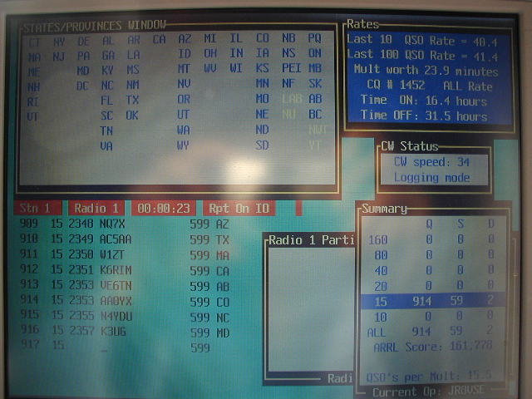Image resolution: width=532 pixels, height=399 pixels.
Task: Toggle Logging mode in CW Status
Action: point(431,177)
